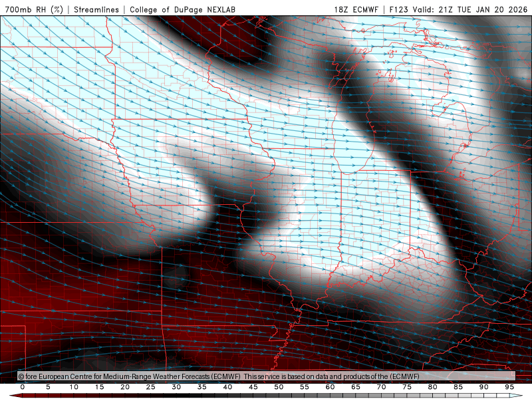
Task: Click the '0' label on the color scale
Action: (x=23, y=387)
